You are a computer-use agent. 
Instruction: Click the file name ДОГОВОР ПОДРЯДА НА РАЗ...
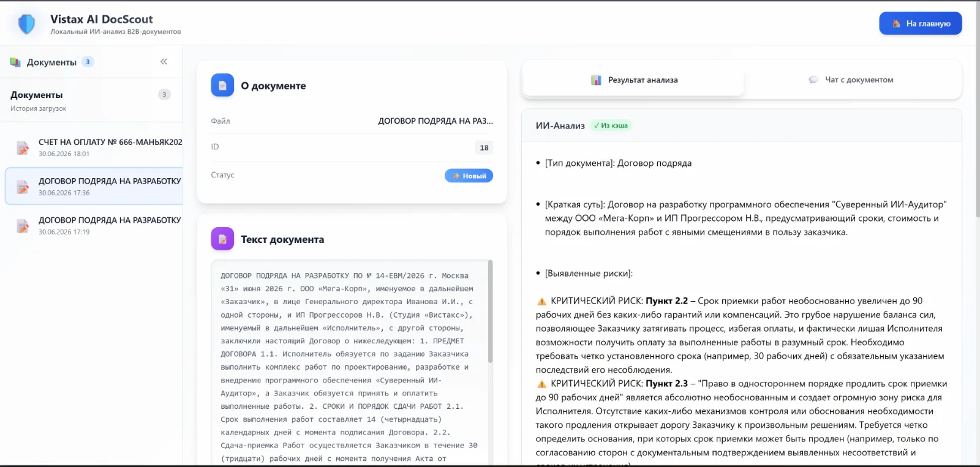(435, 121)
